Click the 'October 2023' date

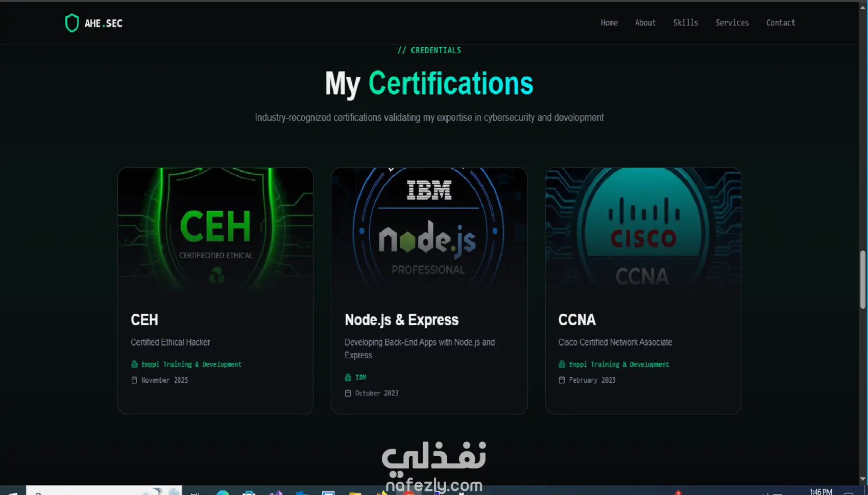377,393
